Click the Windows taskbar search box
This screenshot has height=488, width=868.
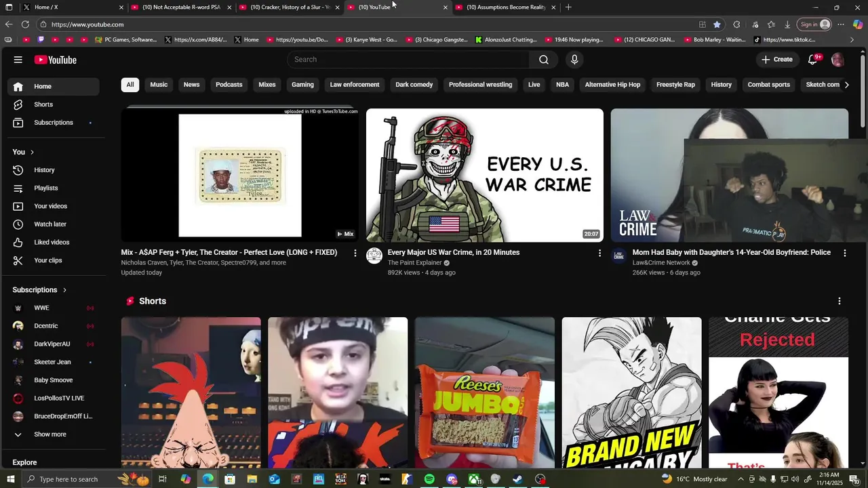(x=68, y=479)
